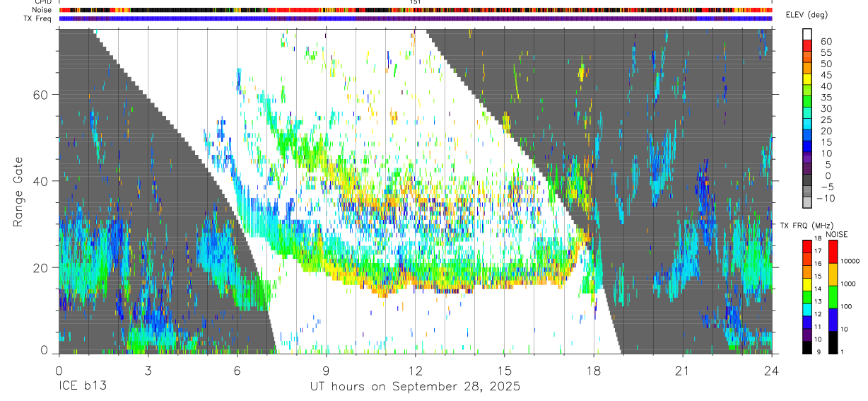Pick the yellow segment of ELEV colorbar
The width and height of the screenshot is (868, 401).
click(807, 79)
